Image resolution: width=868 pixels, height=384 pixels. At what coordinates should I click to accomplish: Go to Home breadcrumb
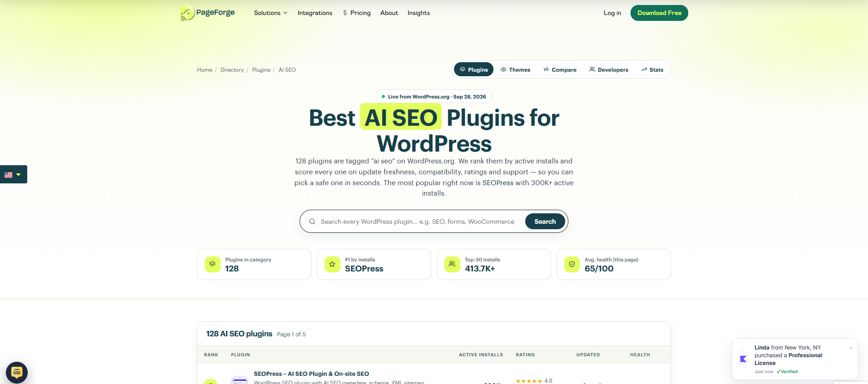(x=205, y=70)
